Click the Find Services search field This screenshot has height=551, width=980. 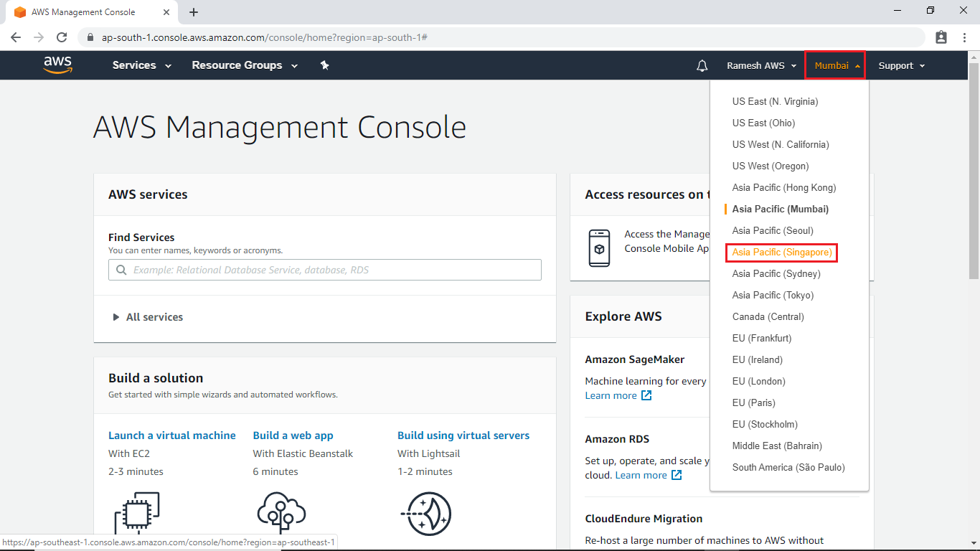[325, 270]
